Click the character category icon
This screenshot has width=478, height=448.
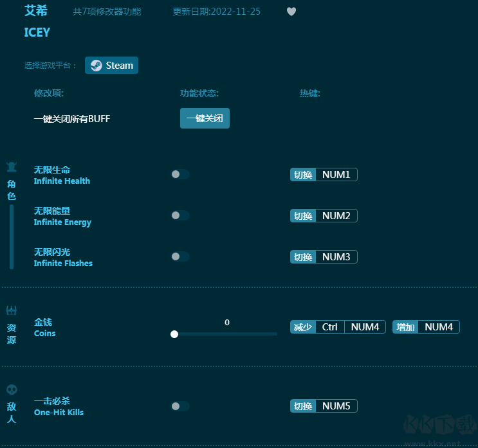(12, 168)
